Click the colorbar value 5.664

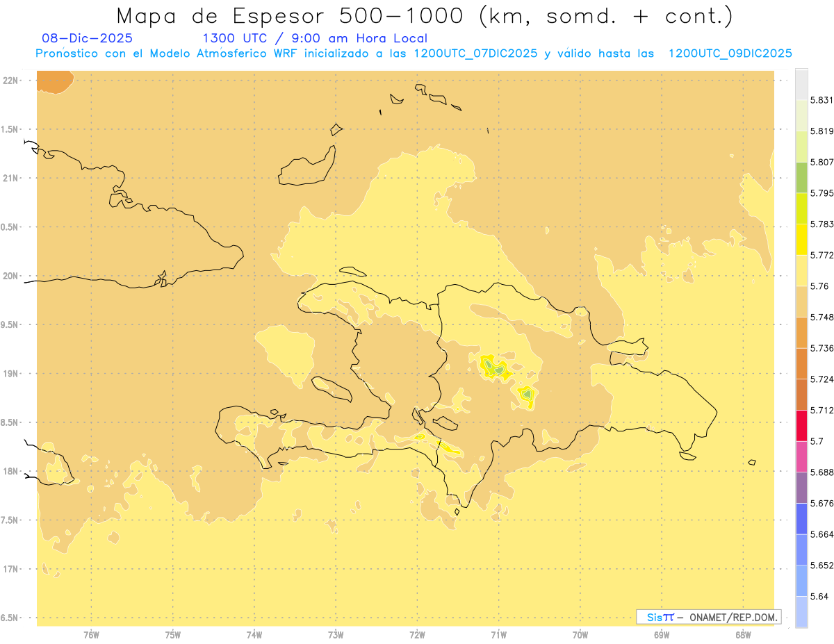(822, 534)
